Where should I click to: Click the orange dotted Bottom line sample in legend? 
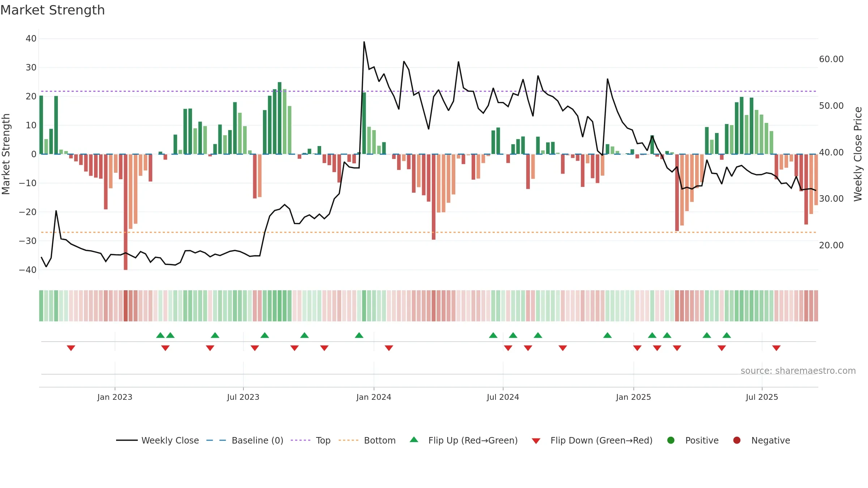349,440
